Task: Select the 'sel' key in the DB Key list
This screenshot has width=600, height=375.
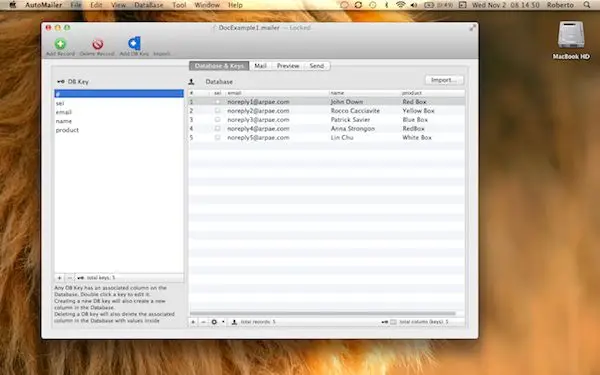Action: coord(119,103)
